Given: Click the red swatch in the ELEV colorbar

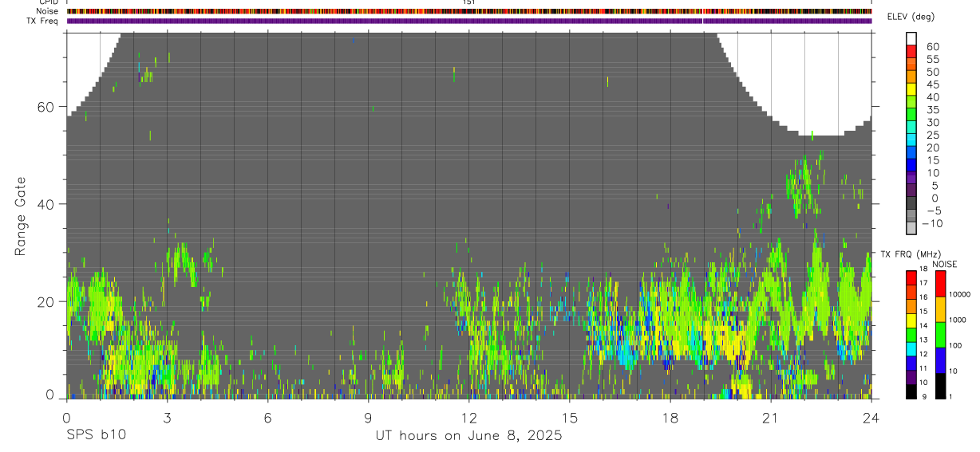Looking at the screenshot, I should [x=911, y=51].
